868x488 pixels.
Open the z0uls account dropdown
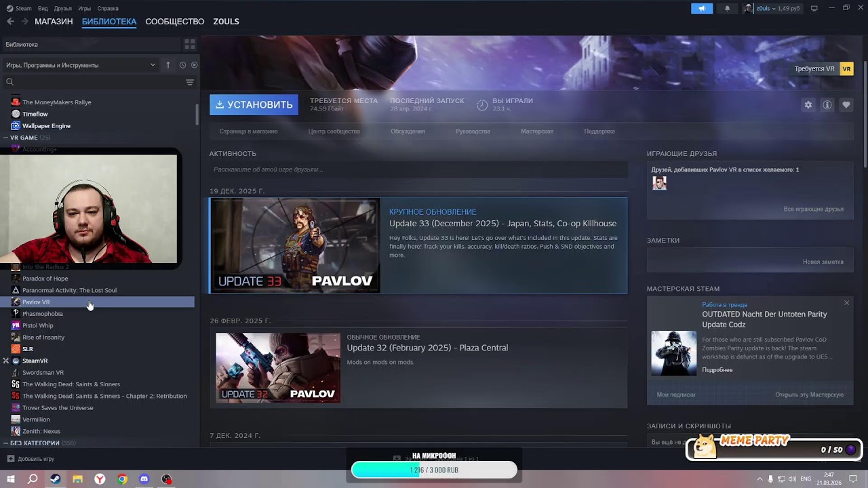point(772,8)
